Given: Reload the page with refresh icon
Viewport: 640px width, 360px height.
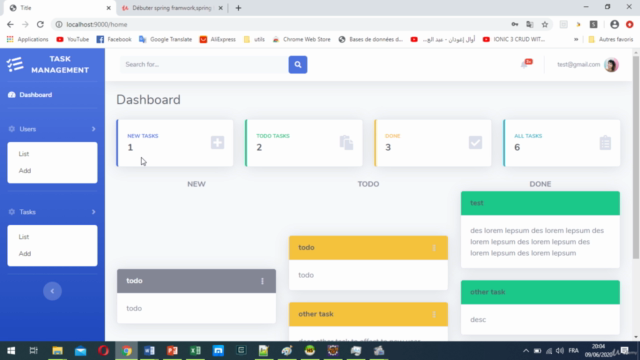Looking at the screenshot, I should [40, 24].
